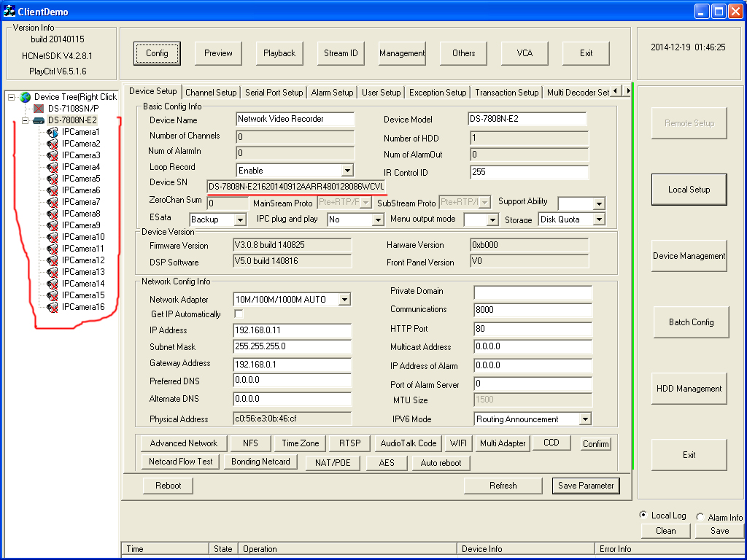Click the ClientDemo title bar app icon
This screenshot has height=560, width=747.
pyautogui.click(x=9, y=11)
